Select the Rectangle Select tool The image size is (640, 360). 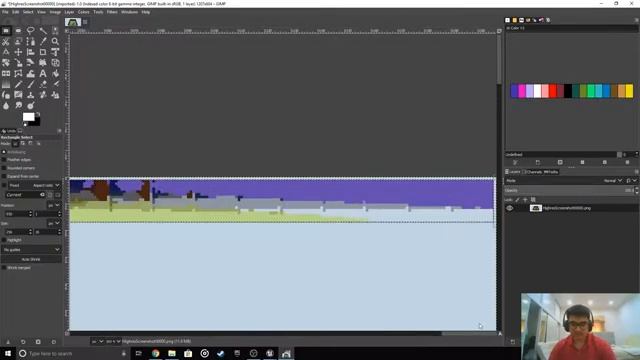(x=6, y=31)
